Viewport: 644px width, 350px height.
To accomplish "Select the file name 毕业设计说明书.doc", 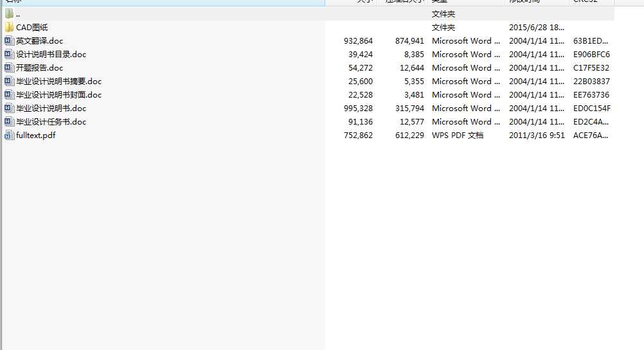I will click(x=51, y=109).
